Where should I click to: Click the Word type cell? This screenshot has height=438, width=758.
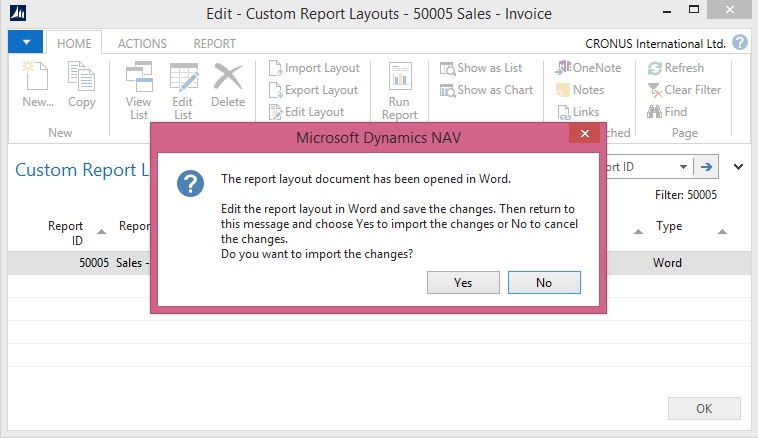point(667,263)
